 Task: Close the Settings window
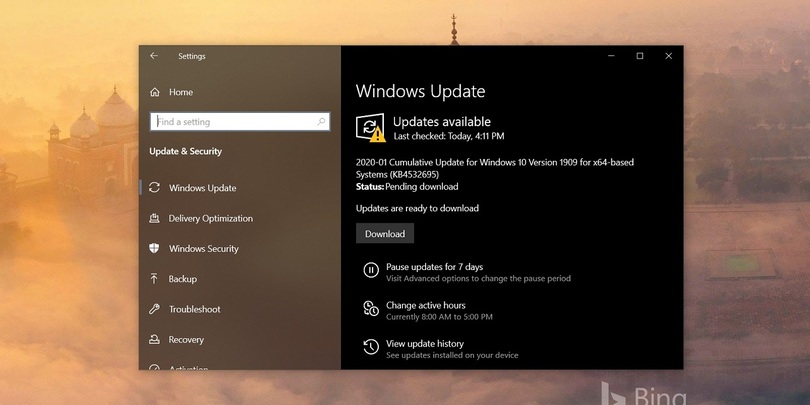[x=668, y=56]
